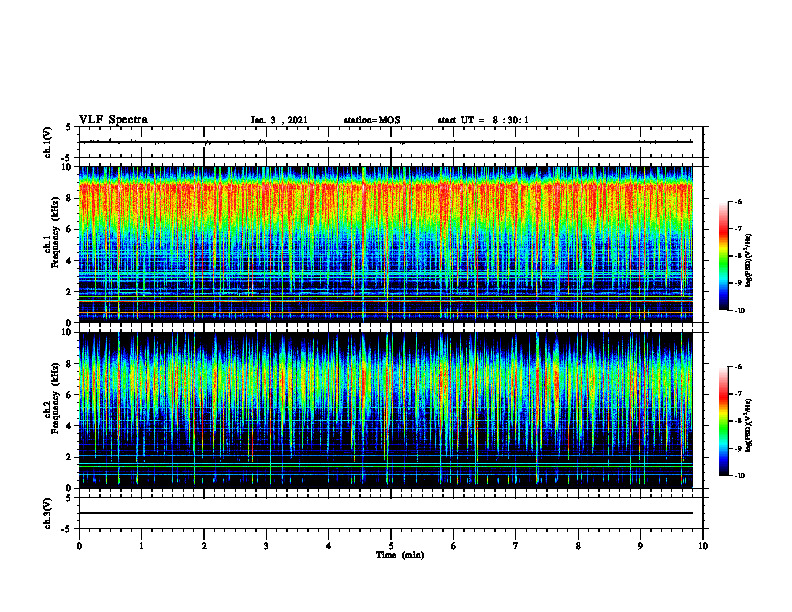Image resolution: width=792 pixels, height=612 pixels.
Task: Click the log(PSD) label beside ch.2 color bar
Action: tap(749, 426)
